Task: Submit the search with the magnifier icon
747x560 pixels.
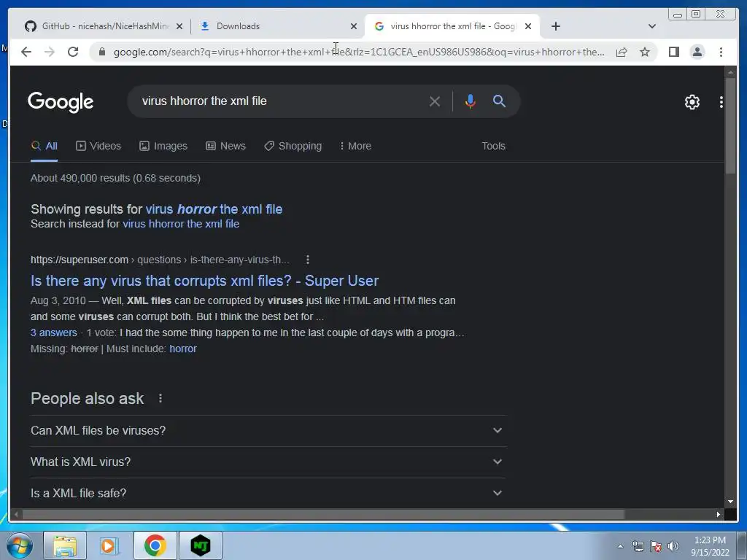Action: (x=499, y=101)
